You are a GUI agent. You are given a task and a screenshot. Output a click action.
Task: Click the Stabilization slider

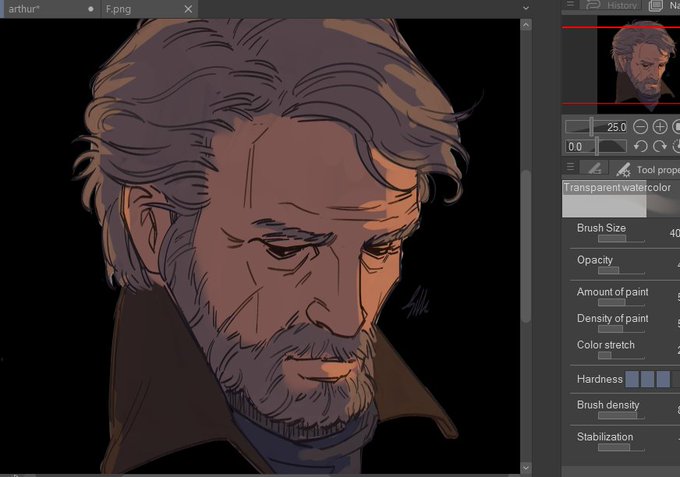pos(621,448)
